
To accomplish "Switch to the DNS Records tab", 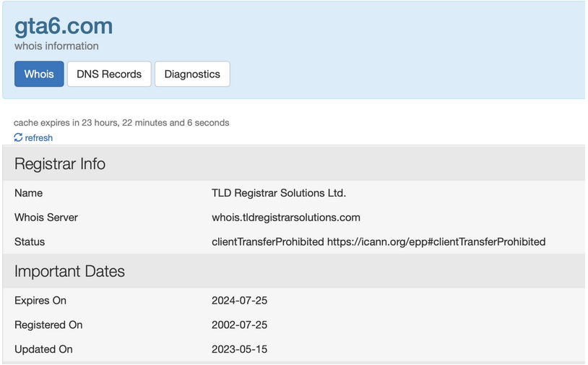I will 109,74.
